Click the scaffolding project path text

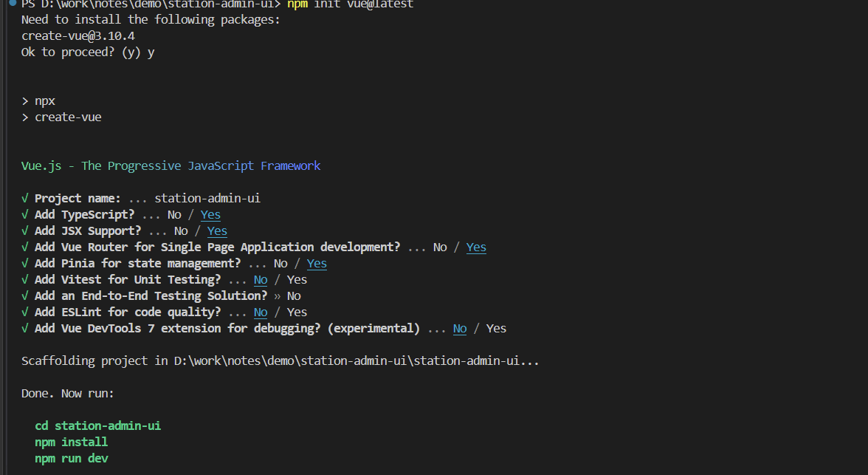(x=356, y=360)
